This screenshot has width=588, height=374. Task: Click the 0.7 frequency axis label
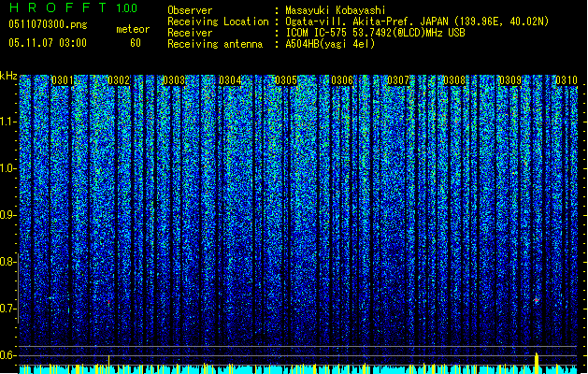(7, 309)
